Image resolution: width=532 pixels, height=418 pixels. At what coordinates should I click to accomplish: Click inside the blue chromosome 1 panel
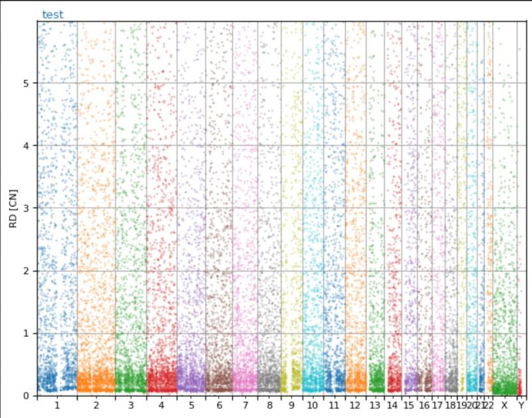(57, 199)
